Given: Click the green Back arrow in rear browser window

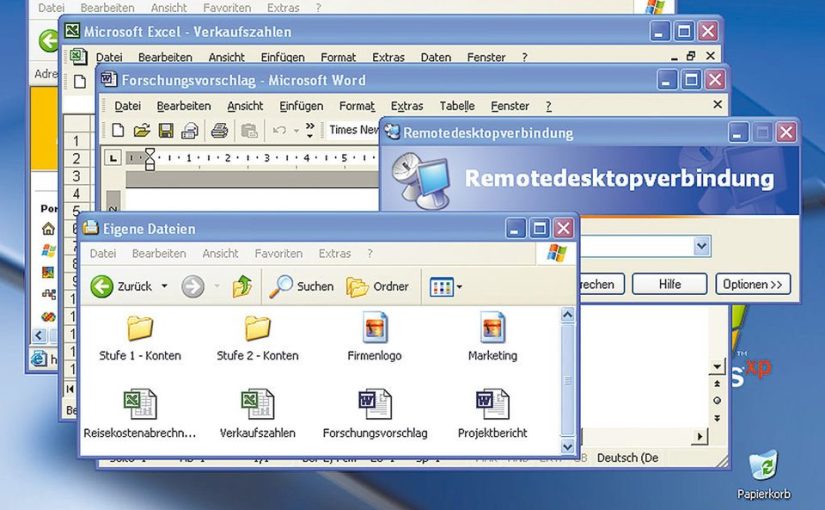Looking at the screenshot, I should click(49, 41).
